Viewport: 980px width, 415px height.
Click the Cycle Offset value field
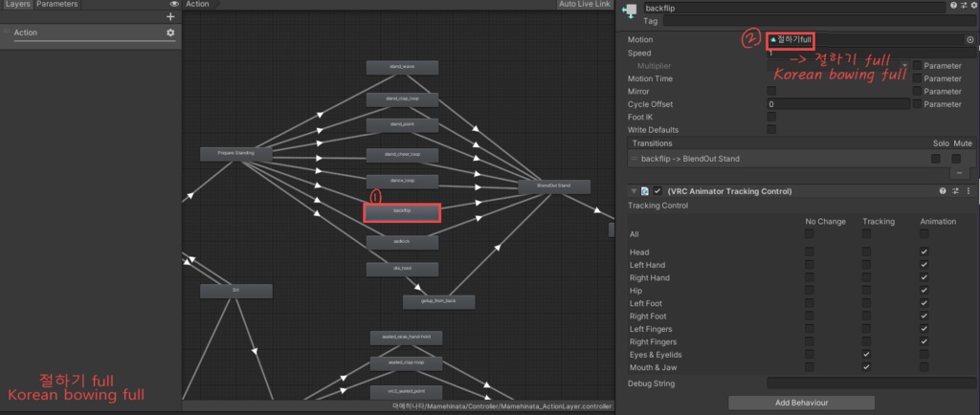click(838, 104)
